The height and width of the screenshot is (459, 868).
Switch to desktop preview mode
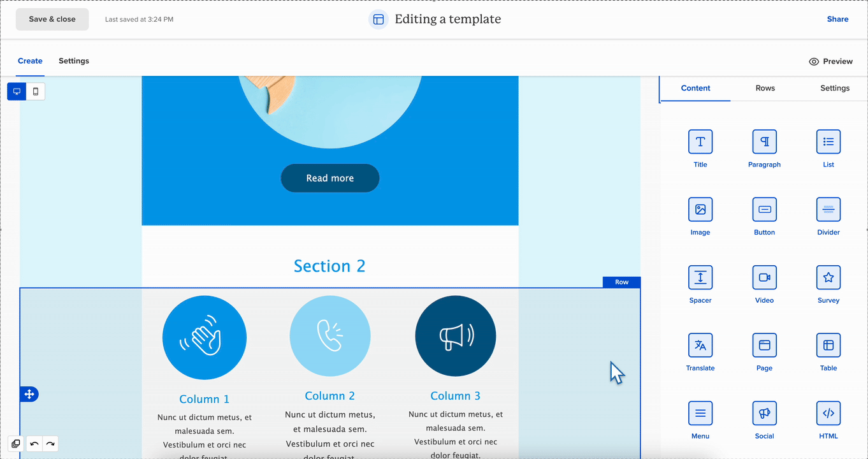click(17, 91)
